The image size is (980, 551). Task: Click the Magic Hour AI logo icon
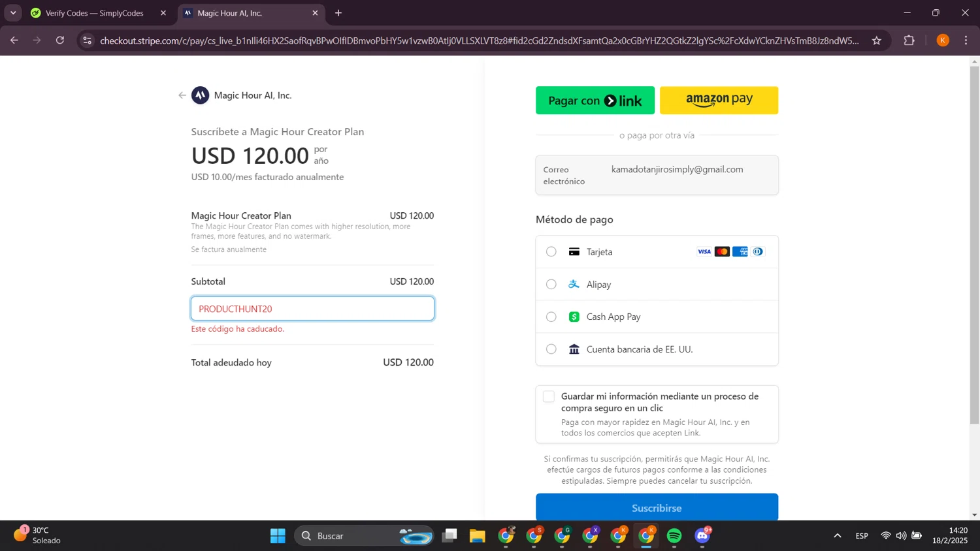pyautogui.click(x=200, y=95)
